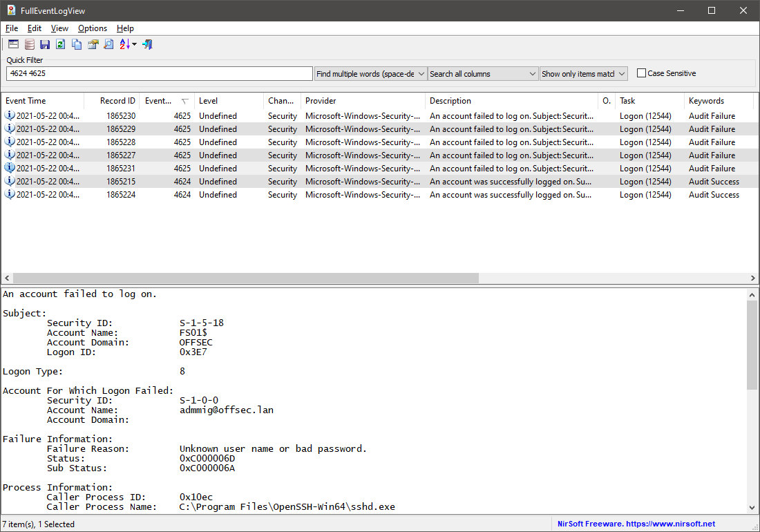The height and width of the screenshot is (532, 760).
Task: Click the Quick Filter text field with '4624 4625'
Action: pos(160,74)
